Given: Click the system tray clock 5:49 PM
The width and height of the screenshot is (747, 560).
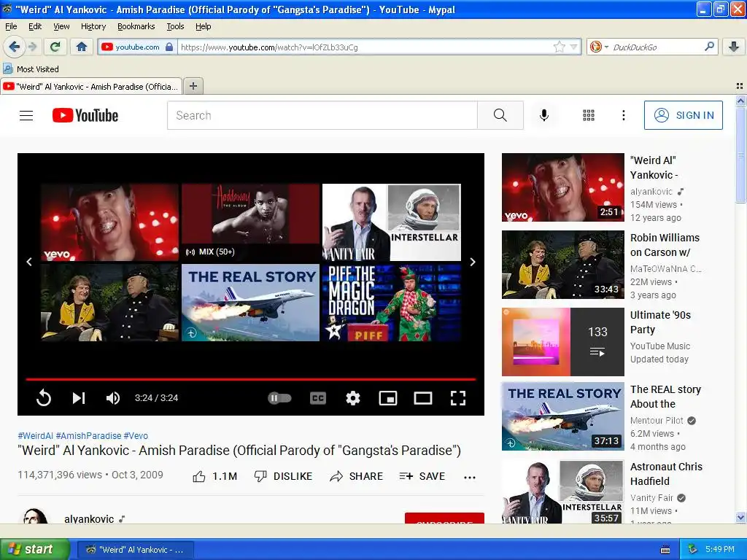Looking at the screenshot, I should point(720,549).
